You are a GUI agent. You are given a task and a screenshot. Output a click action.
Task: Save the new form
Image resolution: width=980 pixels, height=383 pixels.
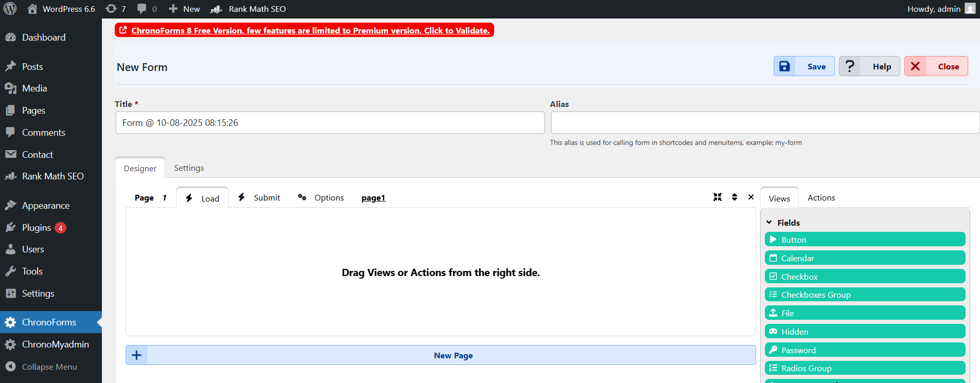pos(804,66)
